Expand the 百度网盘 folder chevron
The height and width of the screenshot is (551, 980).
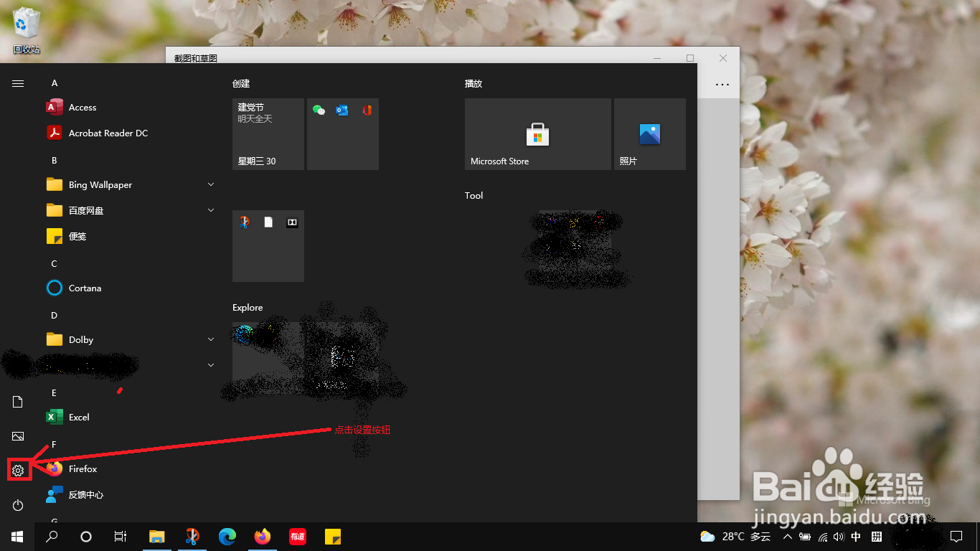click(x=211, y=210)
